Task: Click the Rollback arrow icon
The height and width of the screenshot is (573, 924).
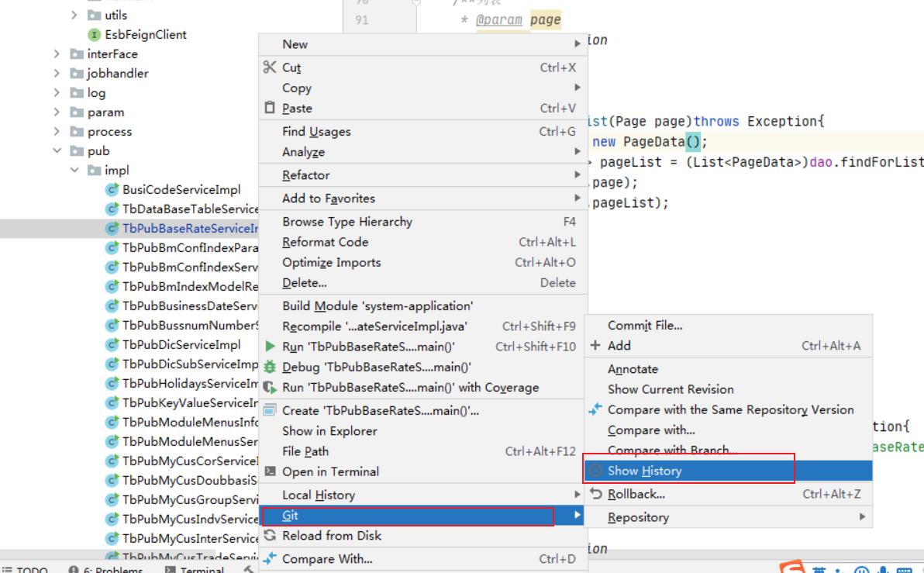Action: pyautogui.click(x=595, y=494)
